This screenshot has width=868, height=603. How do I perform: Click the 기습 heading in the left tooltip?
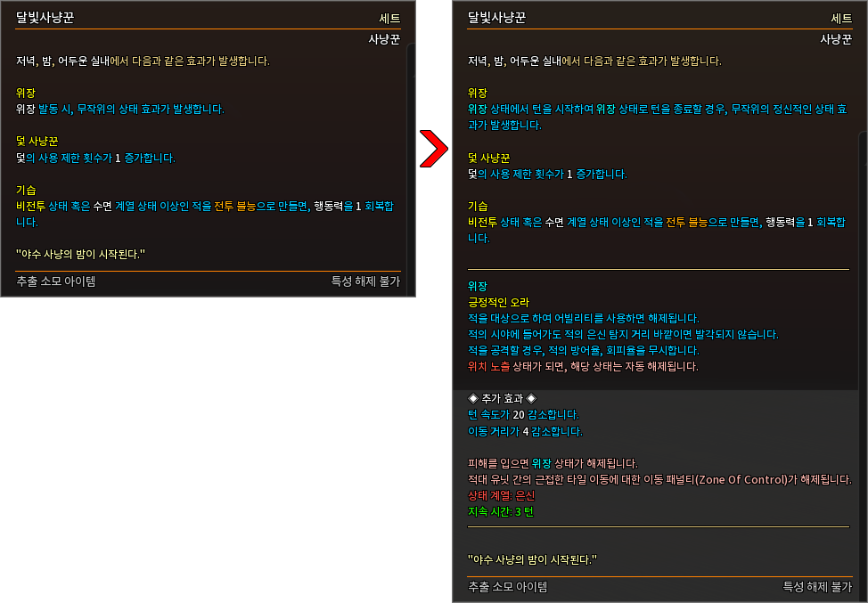point(26,191)
